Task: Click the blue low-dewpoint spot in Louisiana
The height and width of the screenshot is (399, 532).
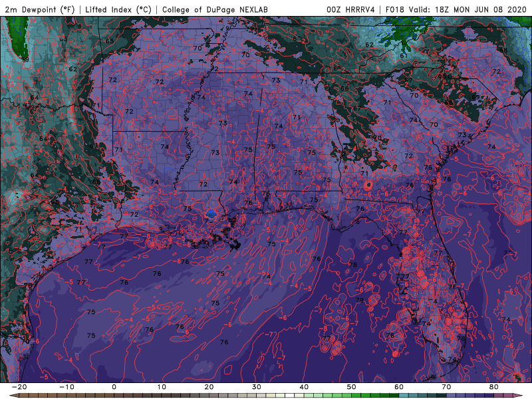Action: coord(211,213)
